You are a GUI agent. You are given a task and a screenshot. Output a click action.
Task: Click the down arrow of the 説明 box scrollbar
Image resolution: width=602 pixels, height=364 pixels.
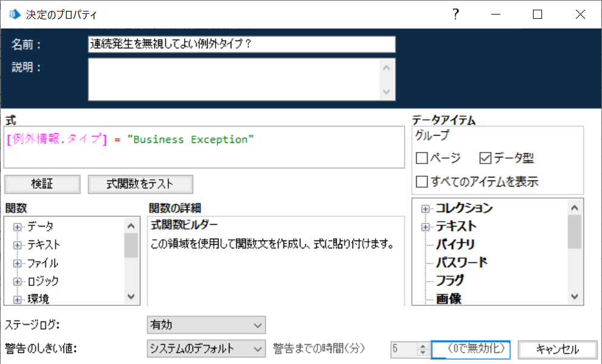[386, 92]
